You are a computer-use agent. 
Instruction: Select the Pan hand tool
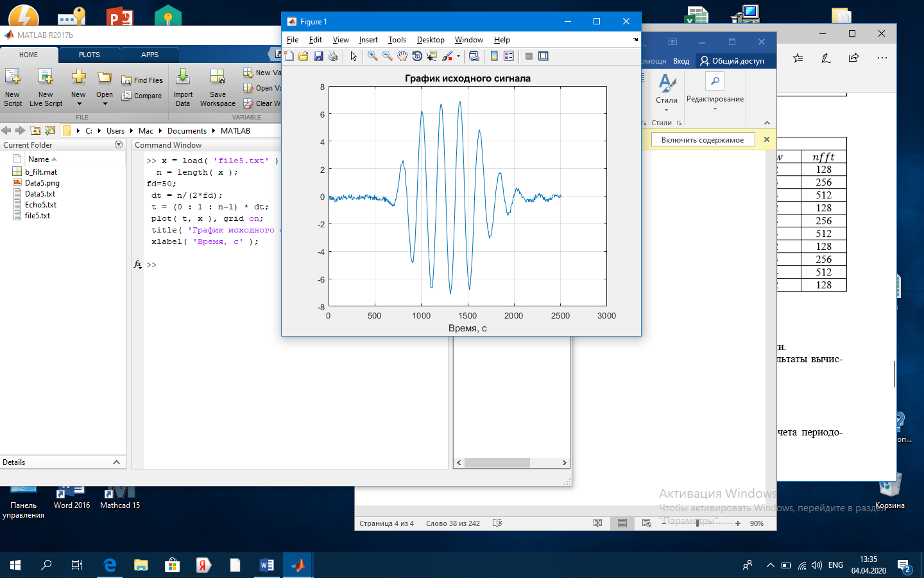(x=402, y=57)
